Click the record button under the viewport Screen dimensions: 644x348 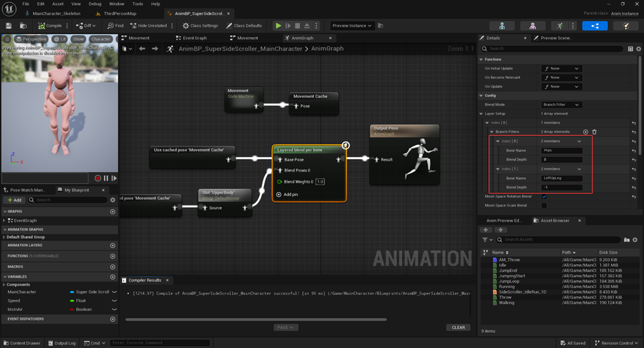point(98,178)
